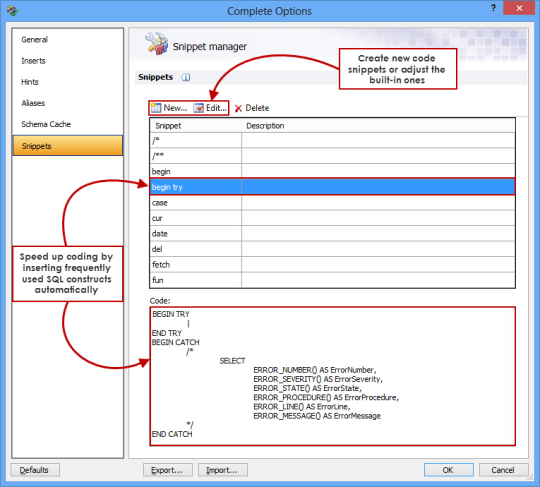
Task: Click inside the Code text area
Action: [333, 376]
